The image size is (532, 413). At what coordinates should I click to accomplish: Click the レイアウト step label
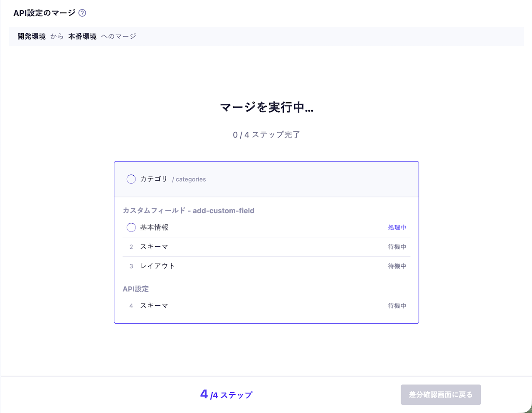158,266
